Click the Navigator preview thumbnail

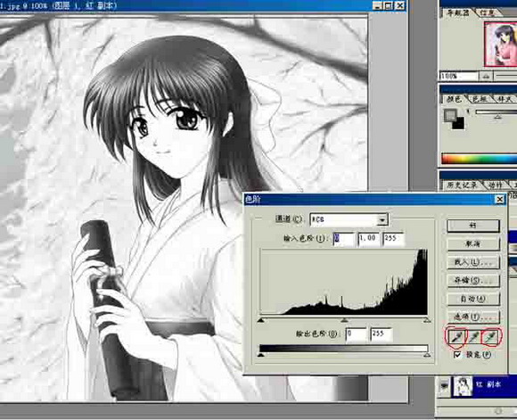click(x=501, y=44)
